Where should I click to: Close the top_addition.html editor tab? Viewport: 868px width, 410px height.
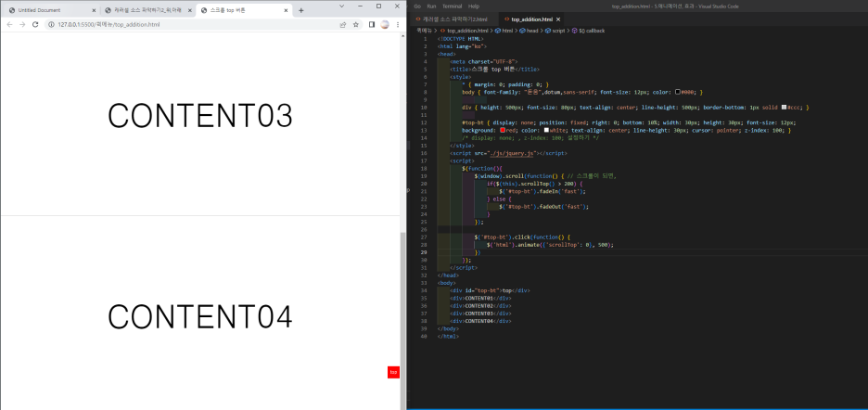558,19
